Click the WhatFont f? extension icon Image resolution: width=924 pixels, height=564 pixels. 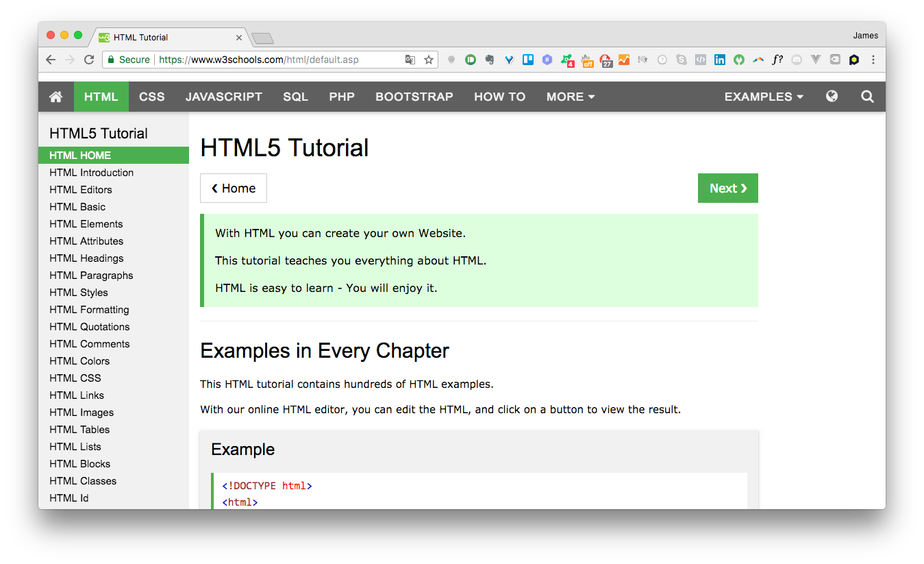point(777,60)
